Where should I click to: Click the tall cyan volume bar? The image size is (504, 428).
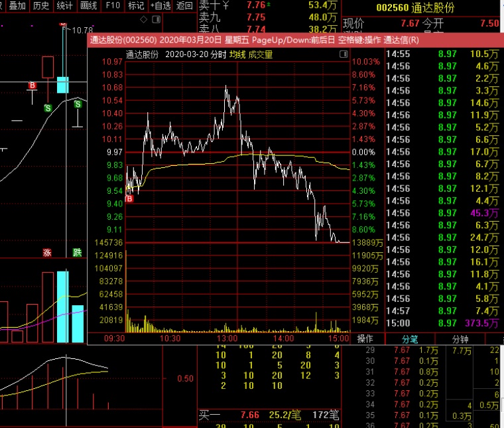pyautogui.click(x=63, y=307)
